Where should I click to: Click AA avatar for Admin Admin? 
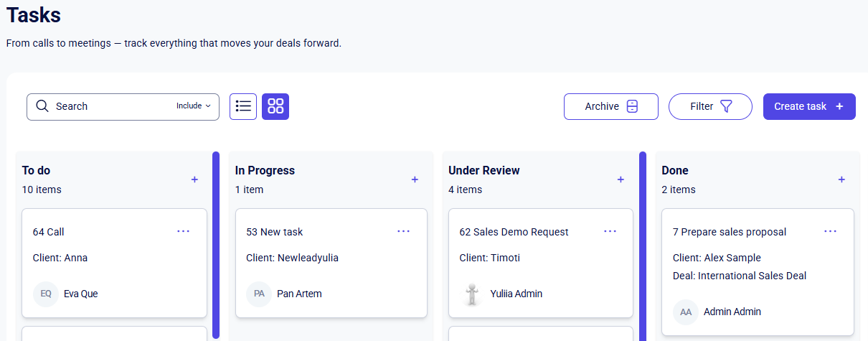pyautogui.click(x=686, y=312)
